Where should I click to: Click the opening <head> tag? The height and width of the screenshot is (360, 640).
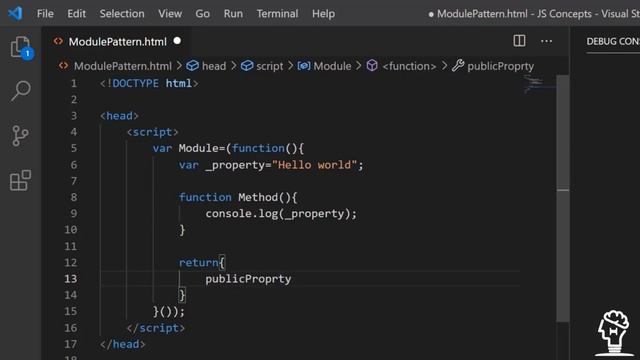(119, 116)
